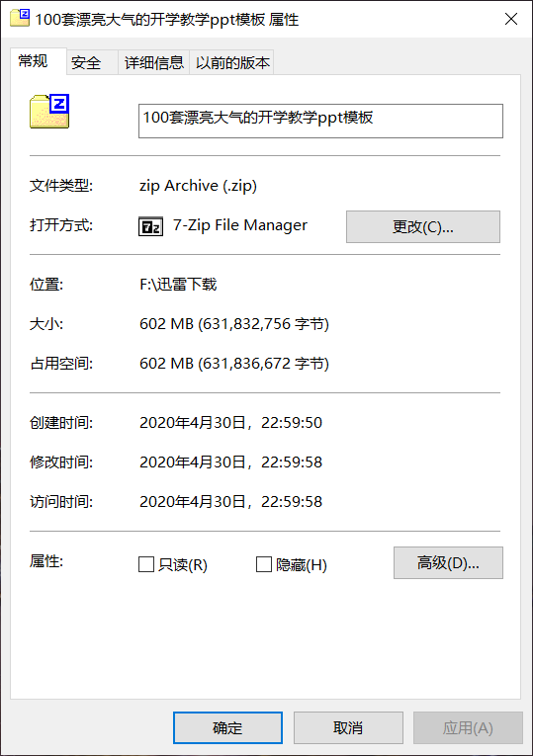533x756 pixels.
Task: Click the large zip archive file icon
Action: pyautogui.click(x=49, y=112)
